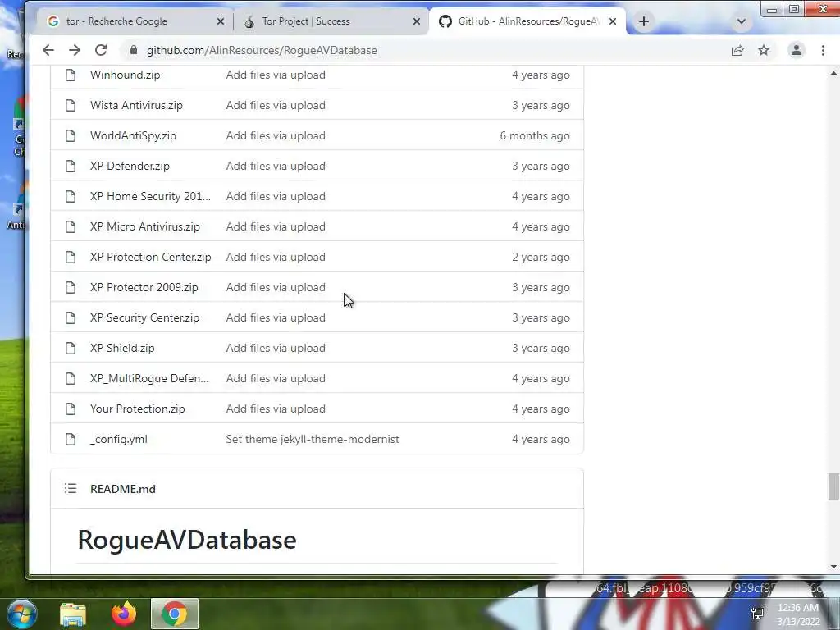840x630 pixels.
Task: Click '6 months ago' timestamp for WorldAntiSpy.zip
Action: click(x=535, y=135)
